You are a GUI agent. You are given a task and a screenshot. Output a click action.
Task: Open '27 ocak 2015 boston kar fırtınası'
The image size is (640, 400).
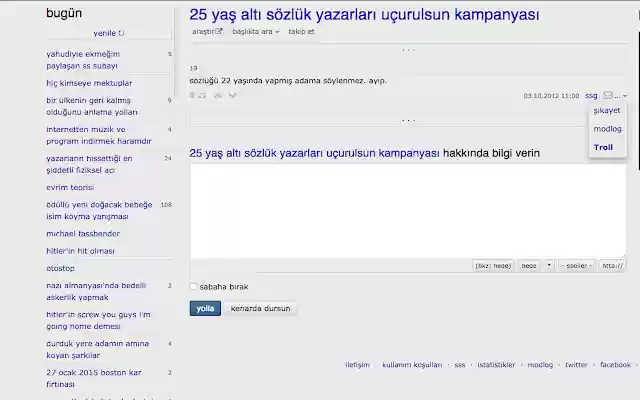tap(94, 378)
